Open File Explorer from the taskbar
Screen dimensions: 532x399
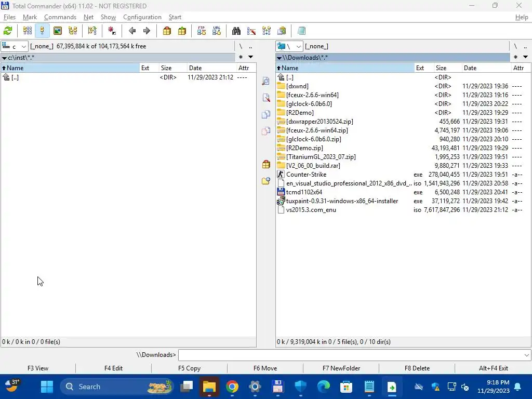point(209,387)
